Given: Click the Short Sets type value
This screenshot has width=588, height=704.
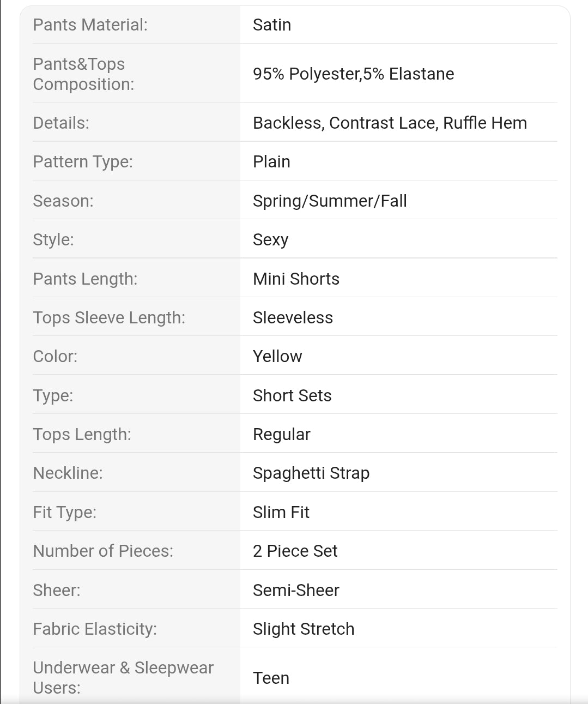Looking at the screenshot, I should [x=292, y=395].
